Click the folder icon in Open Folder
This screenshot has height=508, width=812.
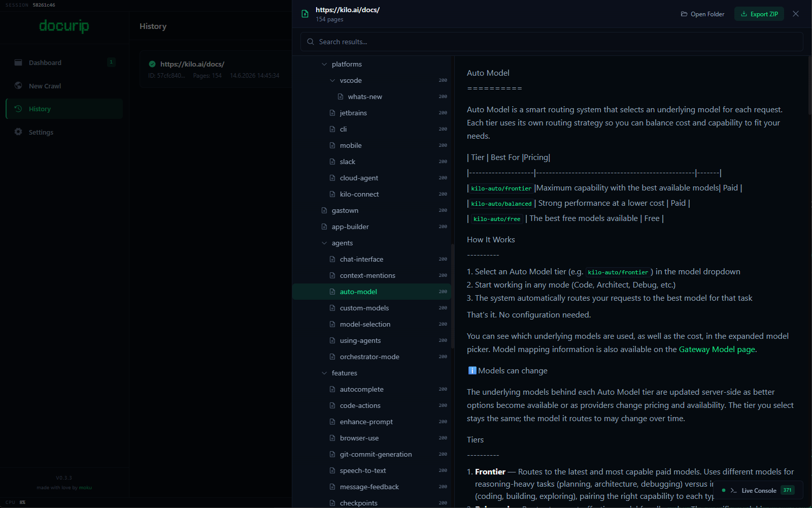pyautogui.click(x=684, y=14)
